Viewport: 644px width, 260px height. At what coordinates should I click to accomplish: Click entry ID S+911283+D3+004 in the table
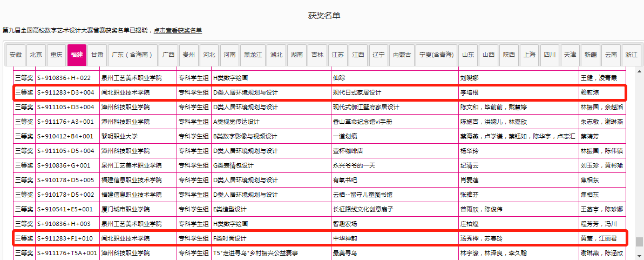(x=66, y=92)
